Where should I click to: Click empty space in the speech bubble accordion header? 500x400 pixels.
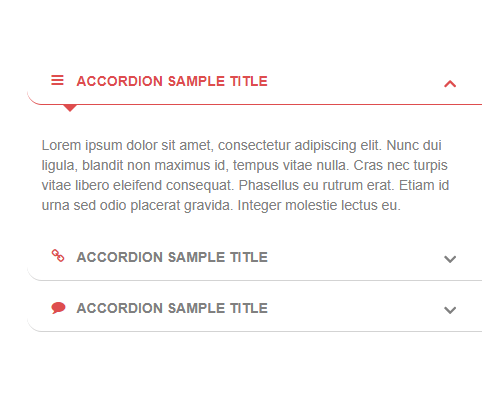click(x=355, y=309)
